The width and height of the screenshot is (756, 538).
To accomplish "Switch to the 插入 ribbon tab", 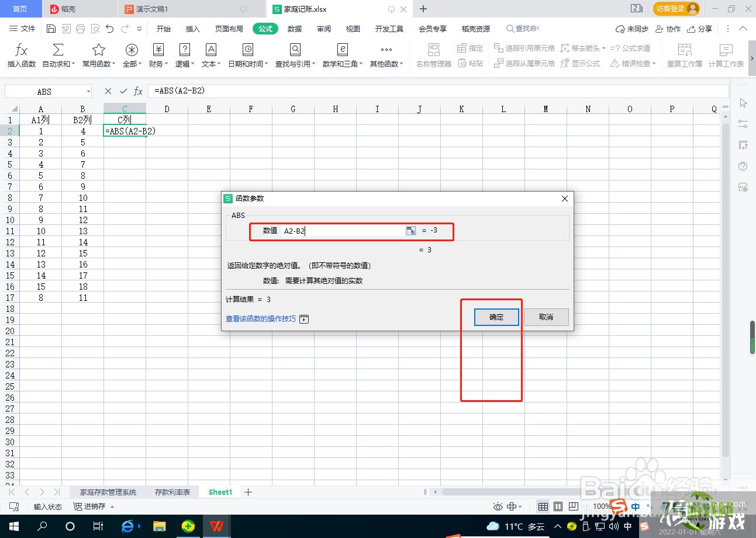I will pos(192,29).
